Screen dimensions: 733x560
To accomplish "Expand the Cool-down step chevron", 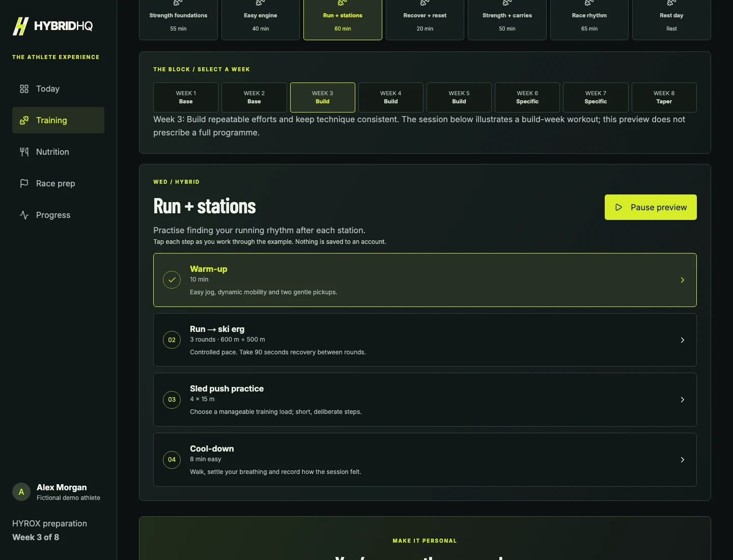I will [683, 460].
